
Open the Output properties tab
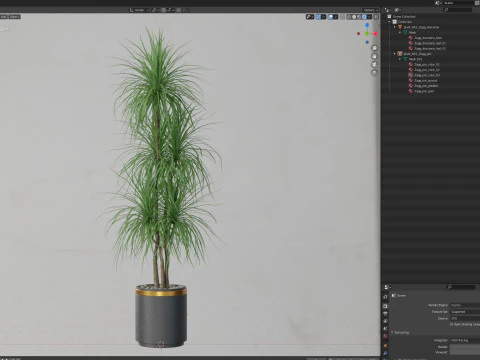pyautogui.click(x=385, y=314)
